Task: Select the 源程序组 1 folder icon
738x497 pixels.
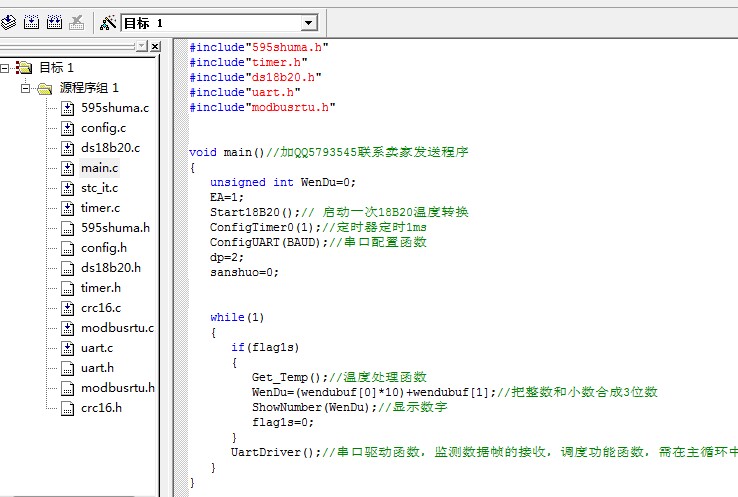Action: click(44, 88)
